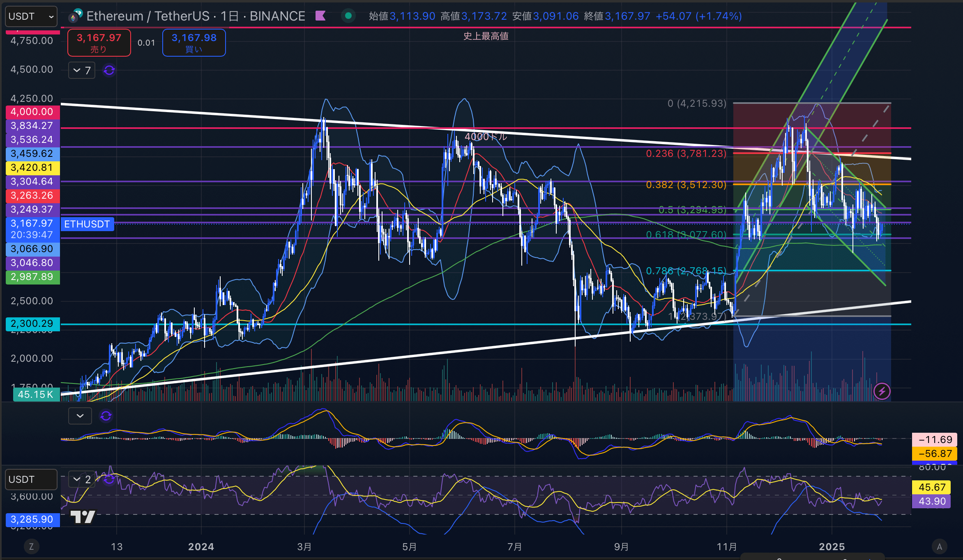Image resolution: width=963 pixels, height=560 pixels.
Task: Click the -11.69 MACD histogram value
Action: pos(935,440)
